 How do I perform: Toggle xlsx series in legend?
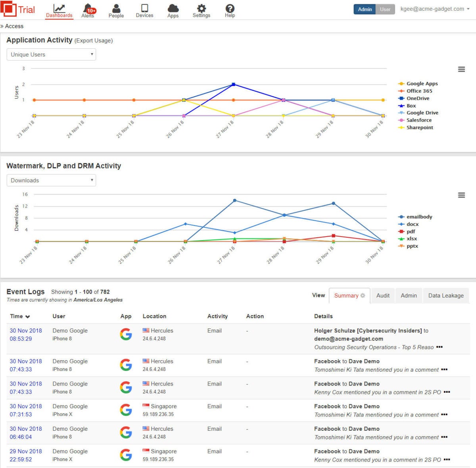(408, 239)
